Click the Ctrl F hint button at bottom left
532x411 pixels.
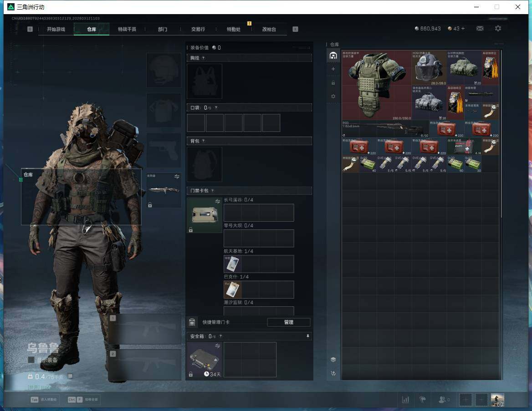pos(83,400)
